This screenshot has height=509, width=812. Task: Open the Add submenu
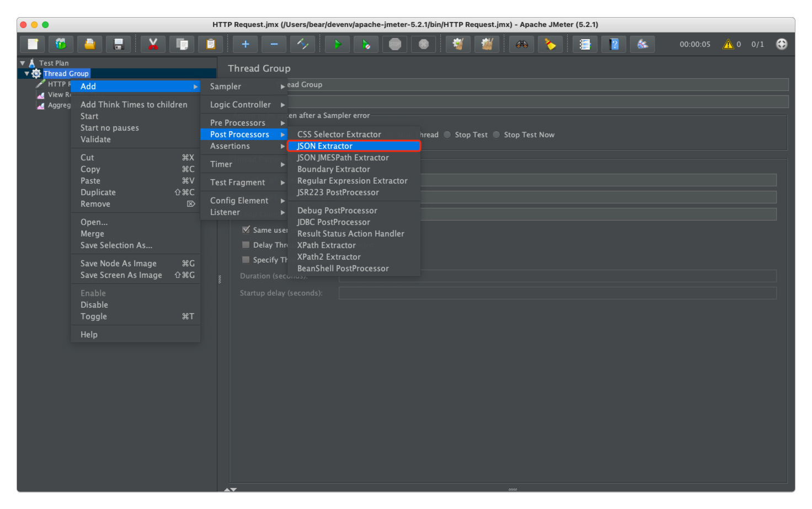tap(136, 86)
